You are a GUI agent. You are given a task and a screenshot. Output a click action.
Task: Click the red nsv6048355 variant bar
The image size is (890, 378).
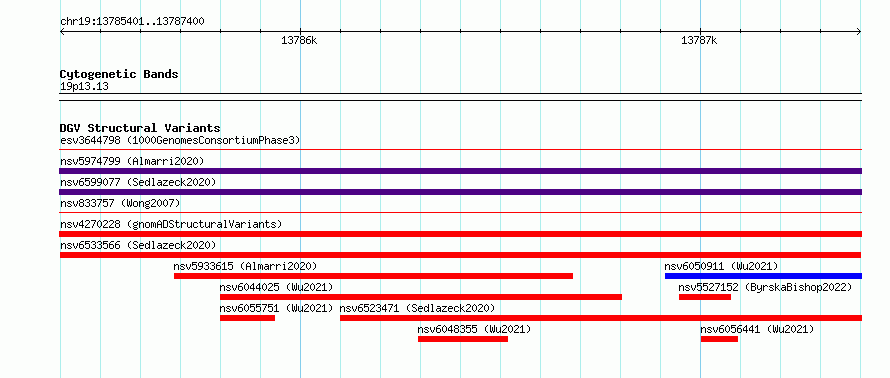coord(463,339)
